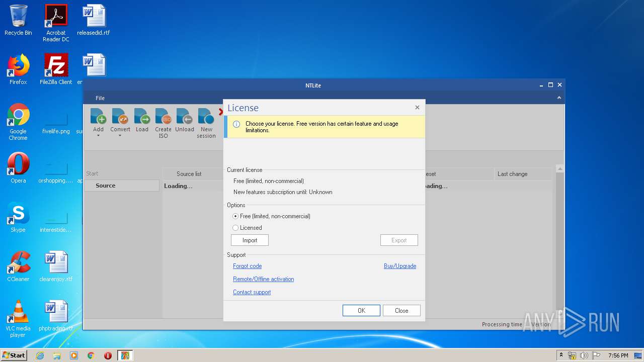644x362 pixels.
Task: Open the Add dropdown arrow
Action: pyautogui.click(x=98, y=136)
